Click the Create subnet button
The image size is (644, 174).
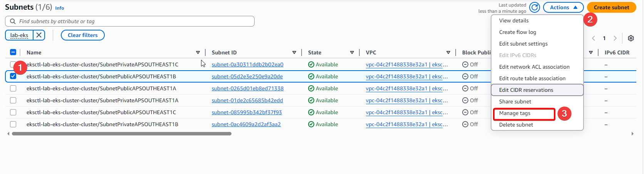pos(611,7)
